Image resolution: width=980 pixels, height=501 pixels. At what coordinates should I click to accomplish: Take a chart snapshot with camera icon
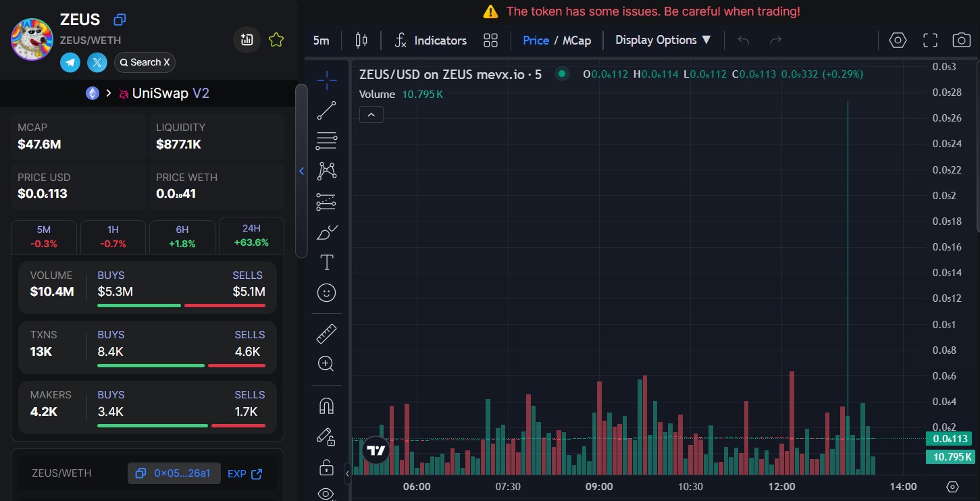[x=961, y=41]
